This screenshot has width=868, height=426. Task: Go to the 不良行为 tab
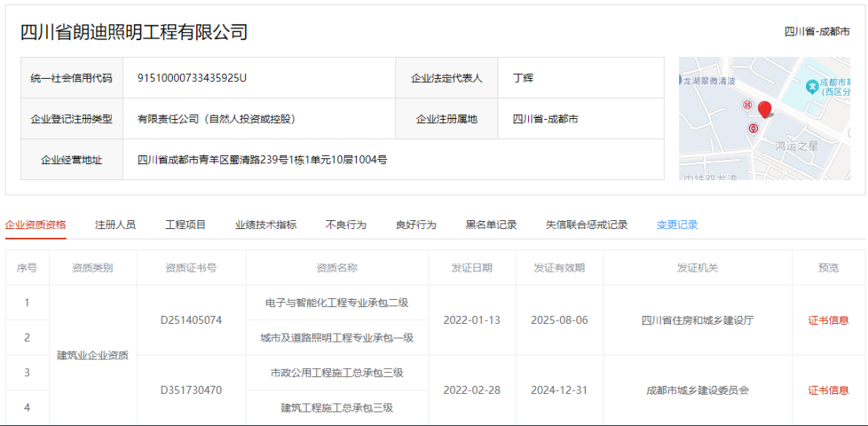pyautogui.click(x=346, y=225)
